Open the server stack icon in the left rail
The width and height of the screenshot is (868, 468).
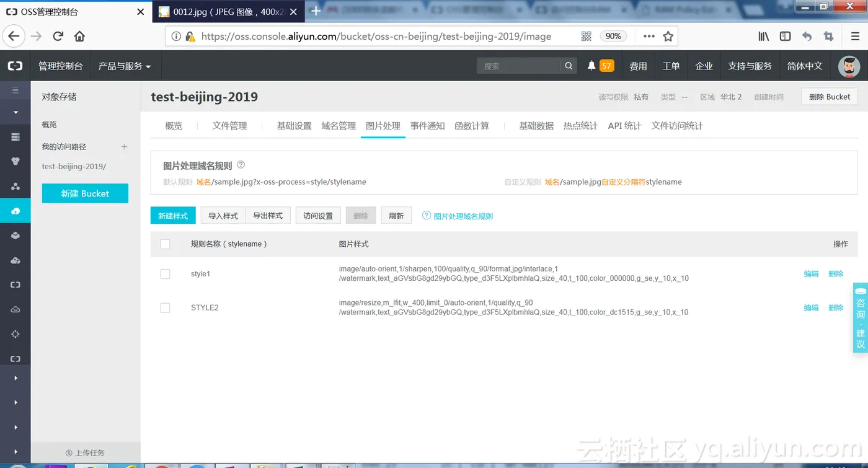pos(15,136)
